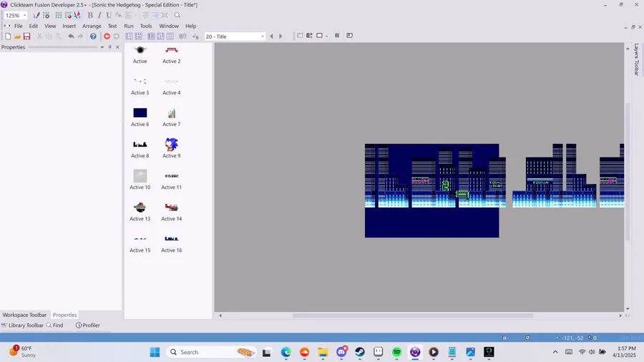
Task: Click the Profiler clock icon
Action: click(x=79, y=325)
